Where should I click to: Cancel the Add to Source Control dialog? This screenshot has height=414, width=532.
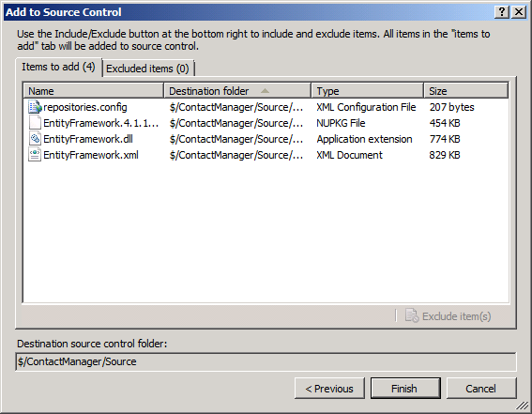(x=481, y=389)
